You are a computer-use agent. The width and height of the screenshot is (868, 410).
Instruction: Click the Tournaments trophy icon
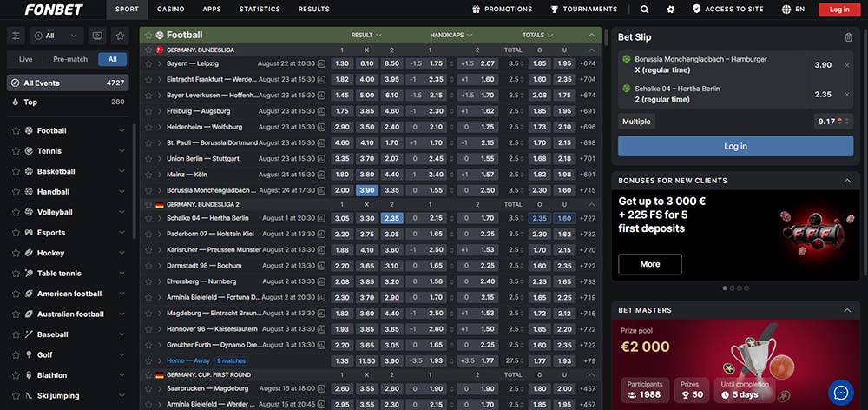[x=554, y=10]
